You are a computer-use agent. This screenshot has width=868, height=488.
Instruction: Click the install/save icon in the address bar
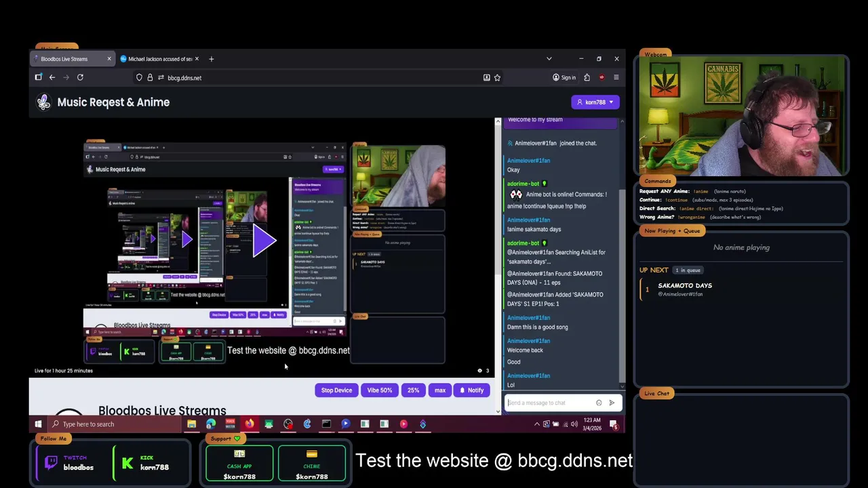[x=486, y=77]
